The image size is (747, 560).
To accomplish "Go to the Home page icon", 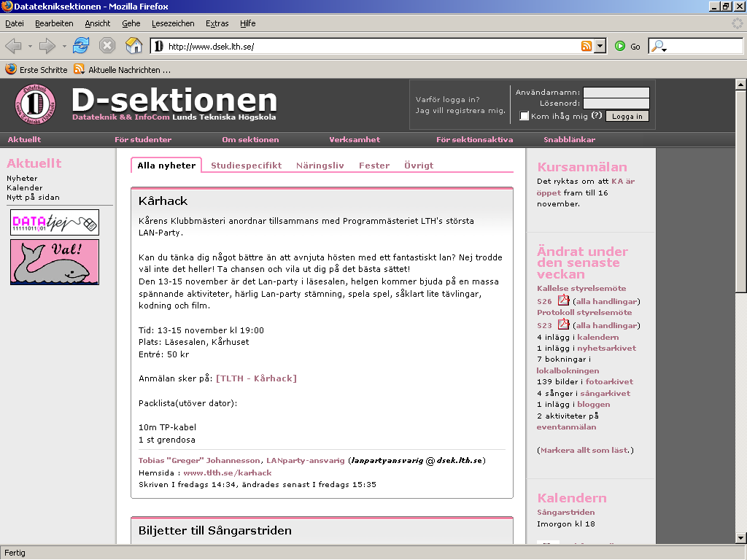I will point(134,46).
